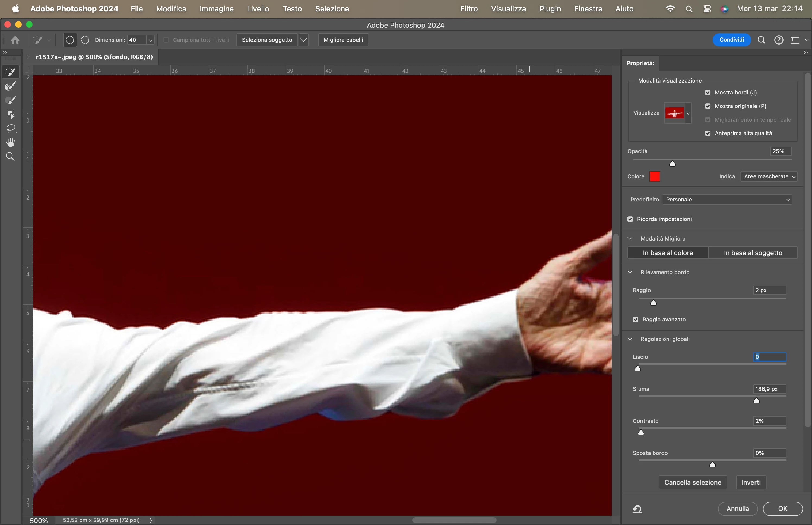
Task: Open the Filtro menu
Action: tap(468, 9)
